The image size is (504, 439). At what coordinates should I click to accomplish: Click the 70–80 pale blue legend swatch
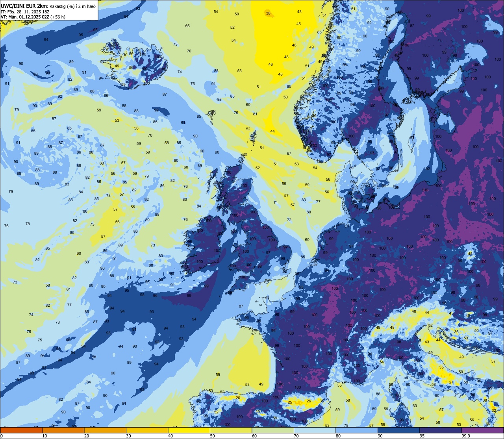pyautogui.click(x=315, y=430)
